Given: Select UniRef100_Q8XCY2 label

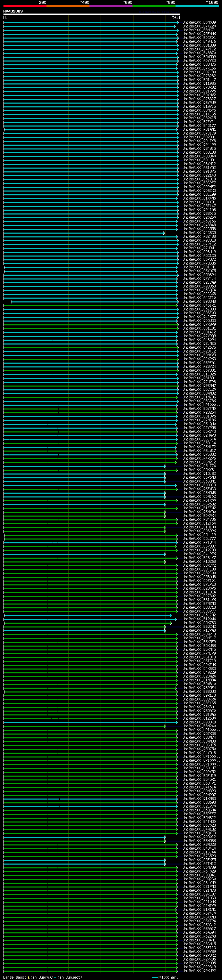Looking at the screenshot, I should click(x=199, y=565).
